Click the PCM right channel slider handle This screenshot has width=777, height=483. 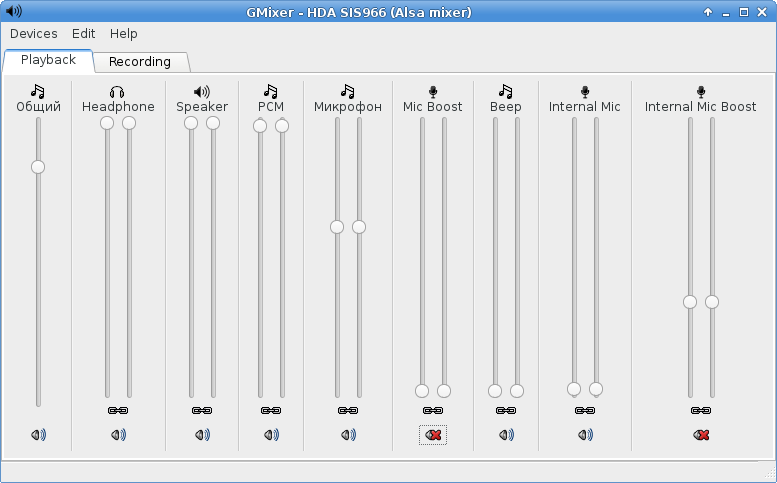[x=282, y=126]
